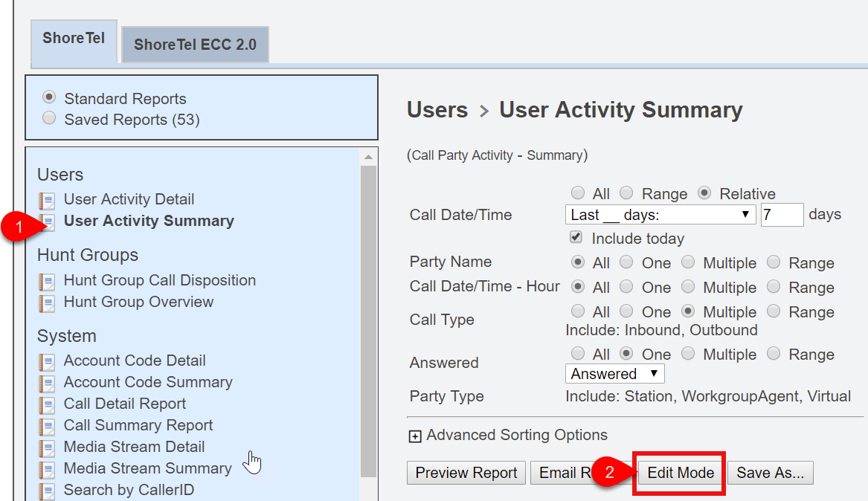Click the Call Summary Report icon
This screenshot has height=501, width=868.
[47, 426]
